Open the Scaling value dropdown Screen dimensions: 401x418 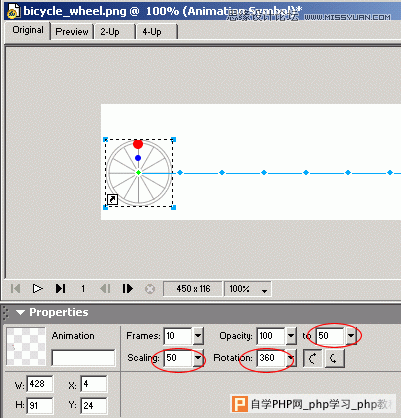tap(198, 358)
